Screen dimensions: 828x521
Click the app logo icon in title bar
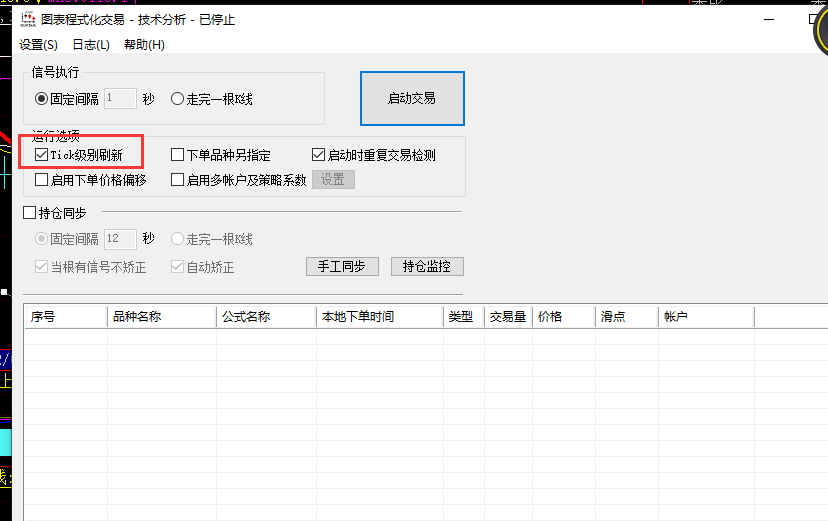[27, 20]
